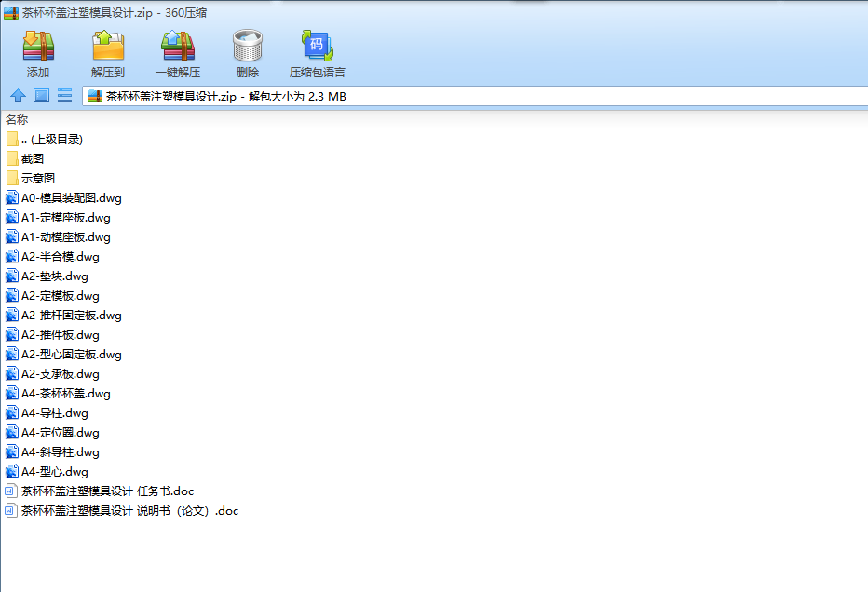Screen dimensions: 868x592
Task: Select the A1-定模座板.dwg file icon
Action: coord(12,218)
